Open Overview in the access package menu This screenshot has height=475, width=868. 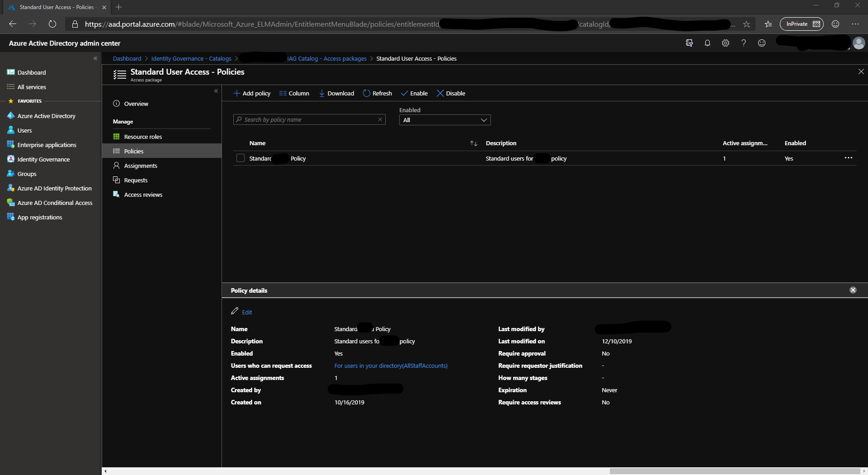(136, 104)
